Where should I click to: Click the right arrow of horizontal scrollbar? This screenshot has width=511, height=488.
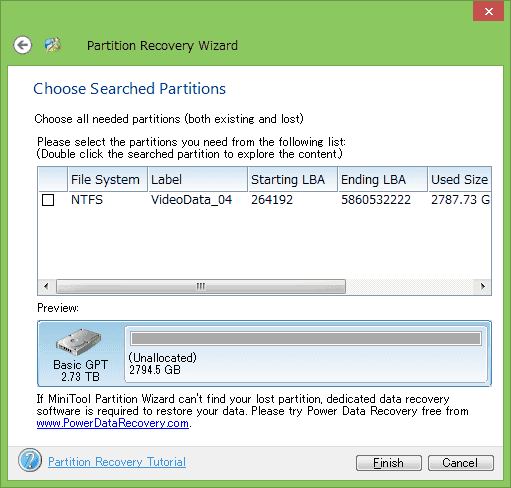pos(482,286)
